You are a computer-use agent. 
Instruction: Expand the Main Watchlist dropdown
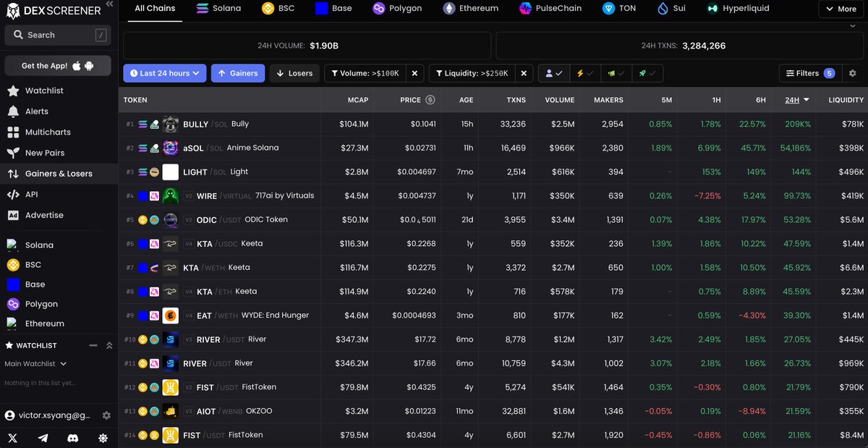pos(35,363)
